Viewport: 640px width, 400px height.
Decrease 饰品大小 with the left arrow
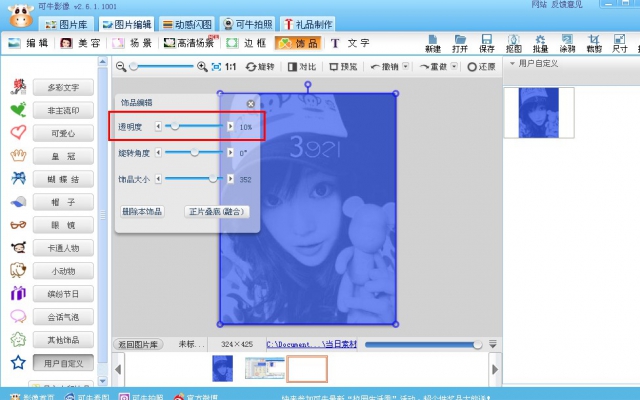[158, 179]
